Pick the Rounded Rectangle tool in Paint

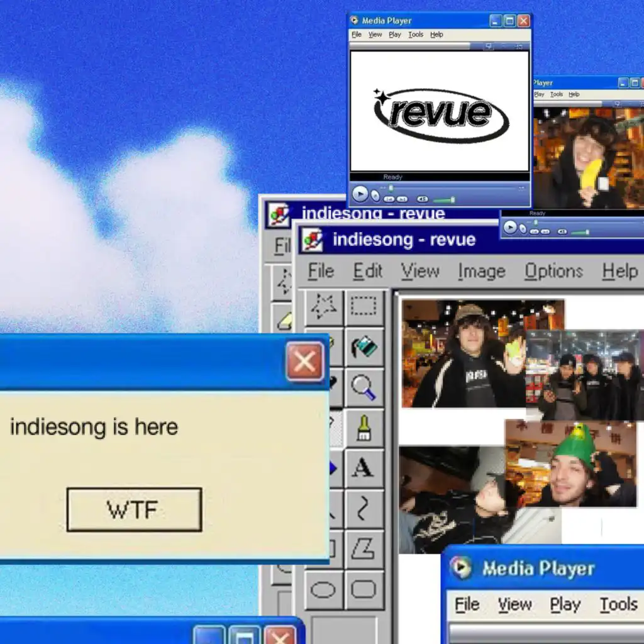pyautogui.click(x=364, y=589)
